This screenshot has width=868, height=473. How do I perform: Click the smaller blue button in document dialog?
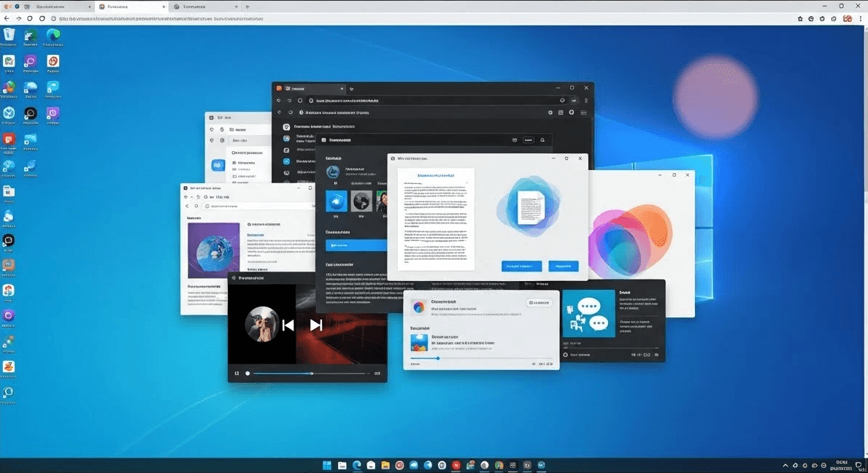563,266
